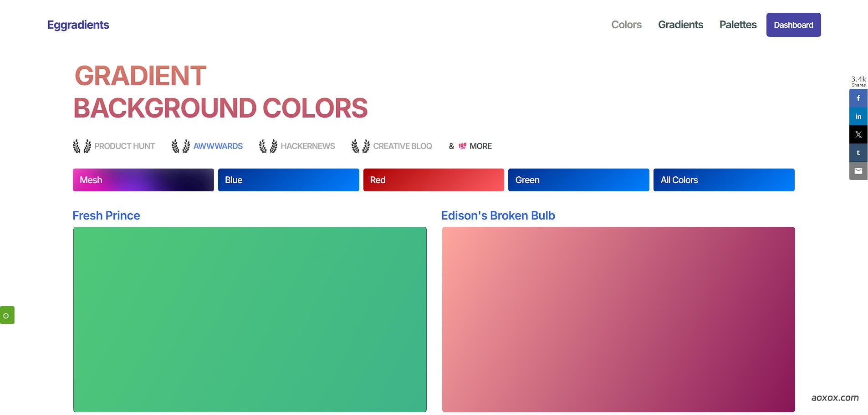868x415 pixels.
Task: Share page via LinkedIn icon
Action: 858,117
